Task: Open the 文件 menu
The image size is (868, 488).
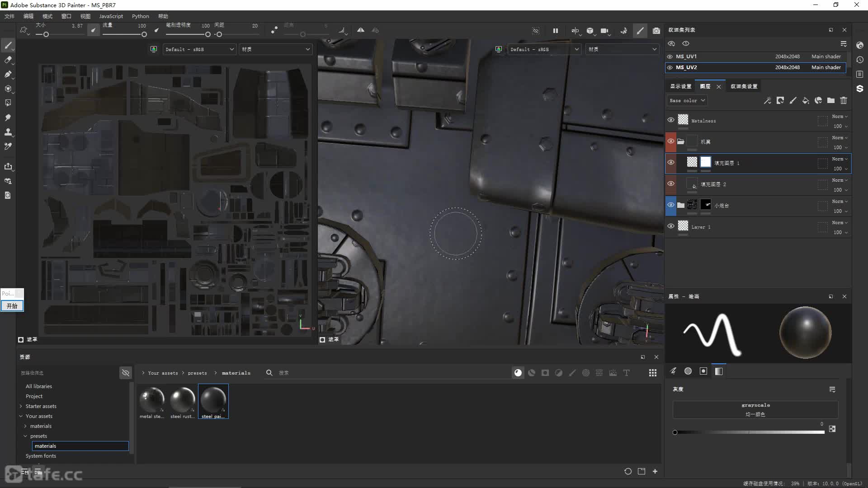Action: 9,16
